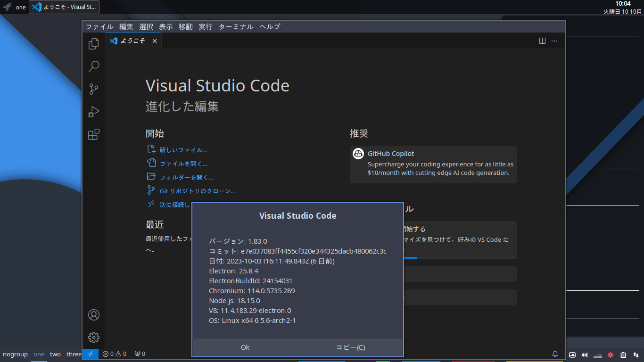The image size is (644, 362).
Task: Click the clipboard tray icon
Action: [623, 354]
